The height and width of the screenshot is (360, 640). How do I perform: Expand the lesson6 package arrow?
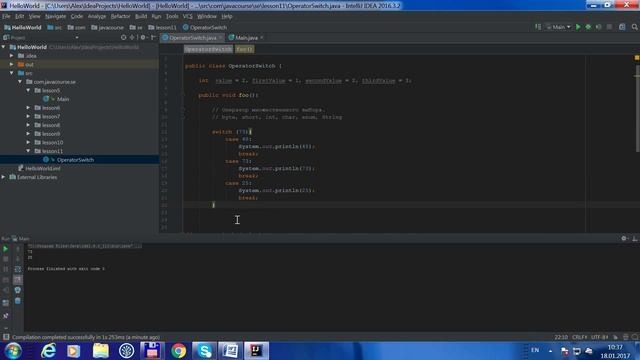coord(28,108)
